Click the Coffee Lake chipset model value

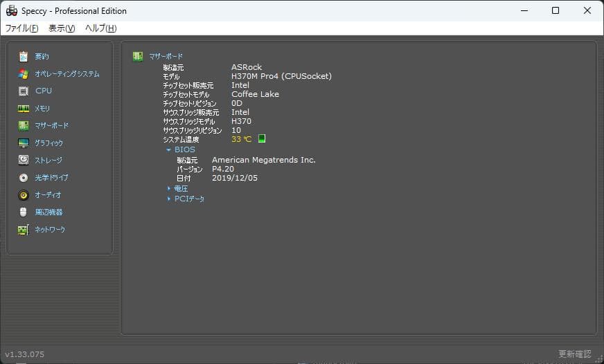coord(255,94)
